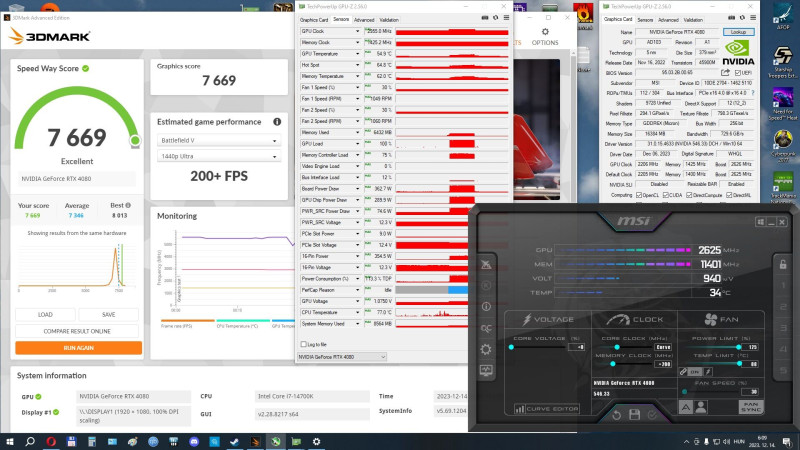Toggle the DirectCompute checkbox
800x450 pixels.
click(689, 195)
